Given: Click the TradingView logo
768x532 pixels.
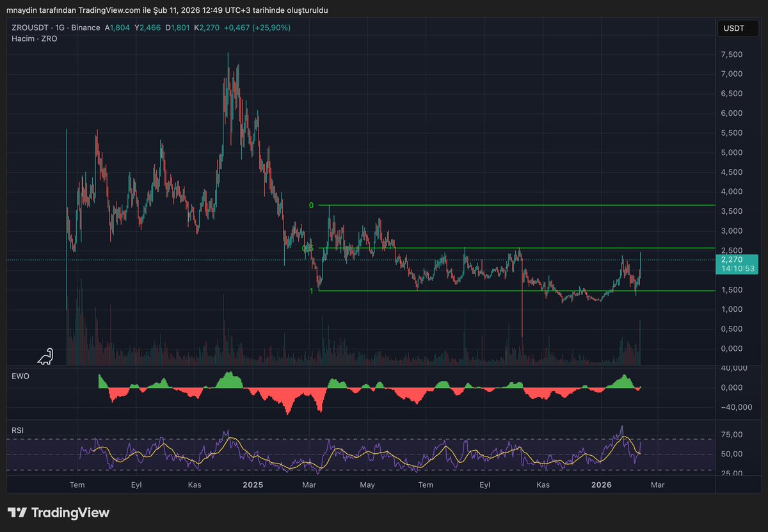Looking at the screenshot, I should tap(58, 513).
